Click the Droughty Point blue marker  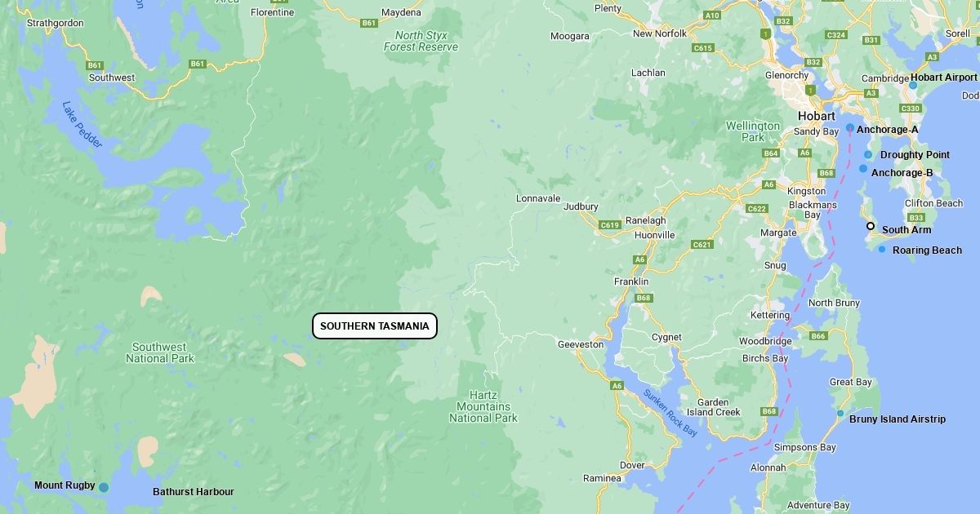868,154
